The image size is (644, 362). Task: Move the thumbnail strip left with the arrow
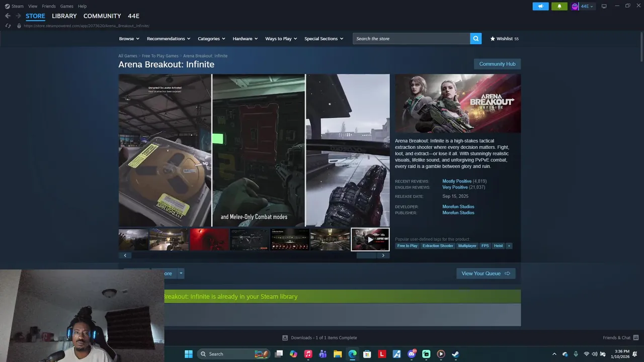click(125, 255)
